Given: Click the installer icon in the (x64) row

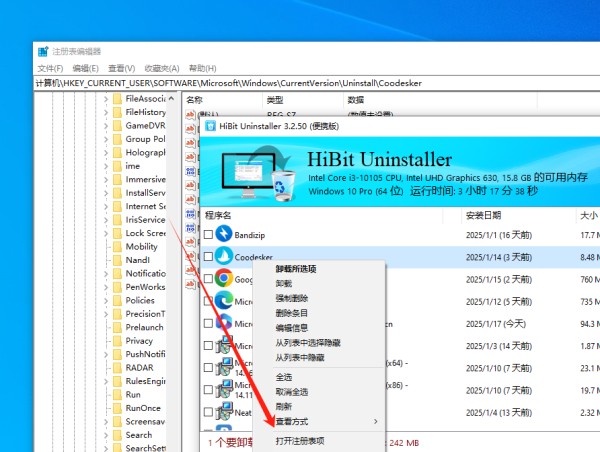Looking at the screenshot, I should 224,367.
